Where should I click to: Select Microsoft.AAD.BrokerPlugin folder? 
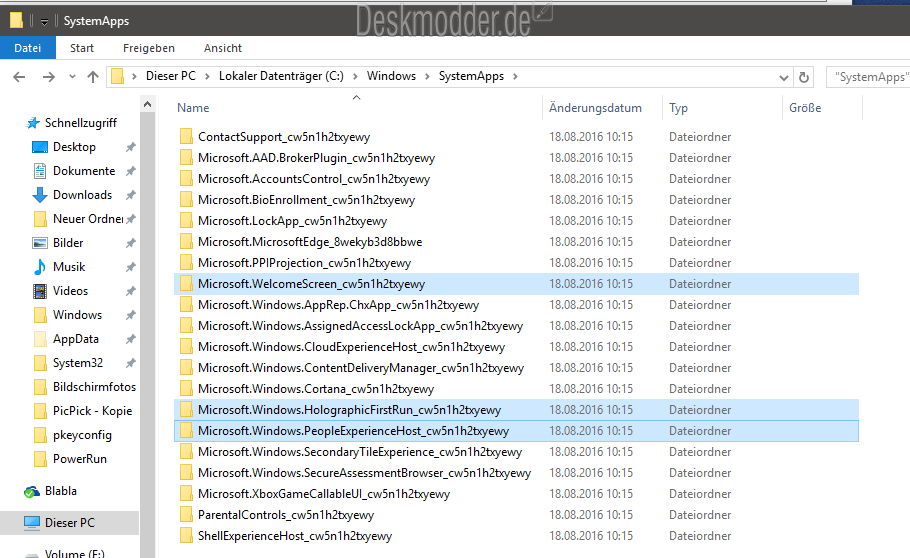316,158
